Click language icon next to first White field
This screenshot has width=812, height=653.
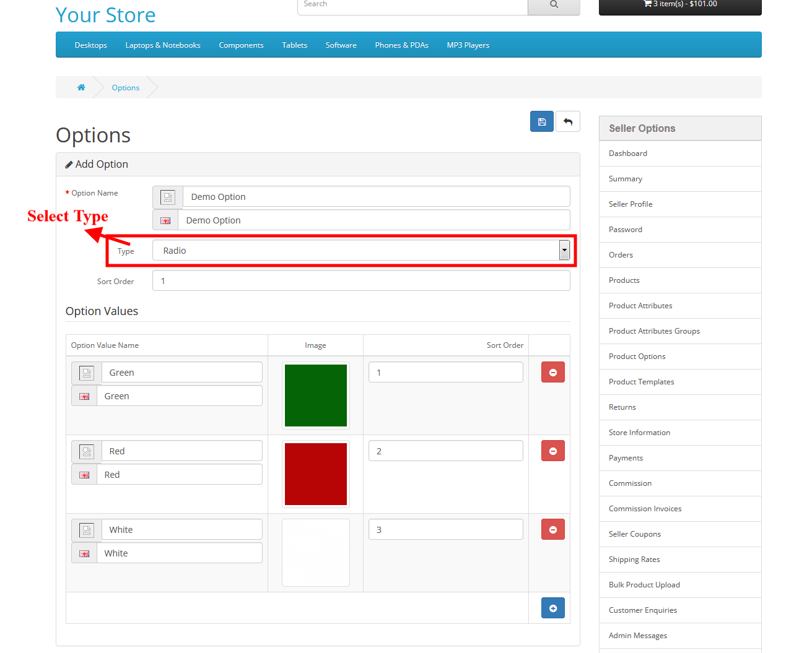(x=87, y=530)
